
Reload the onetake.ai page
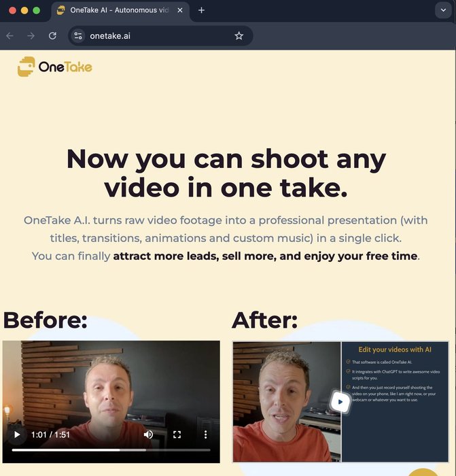pyautogui.click(x=52, y=36)
